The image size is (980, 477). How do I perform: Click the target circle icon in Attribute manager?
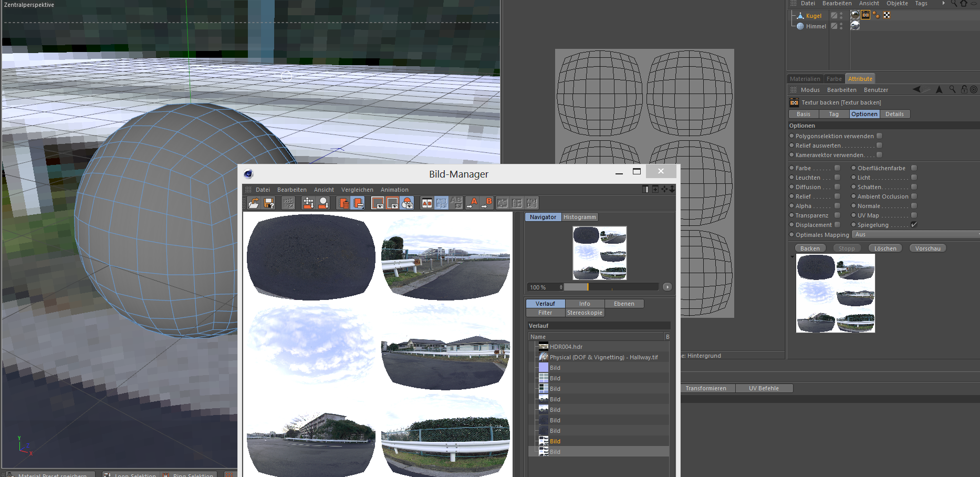974,90
